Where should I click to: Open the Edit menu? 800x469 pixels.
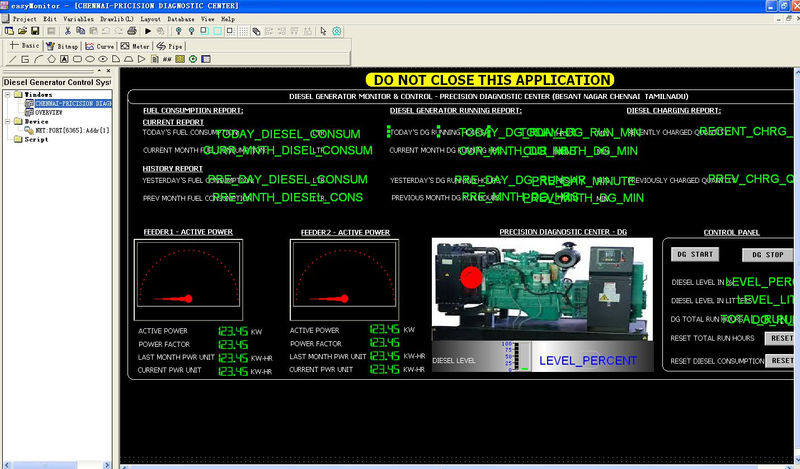[50, 19]
